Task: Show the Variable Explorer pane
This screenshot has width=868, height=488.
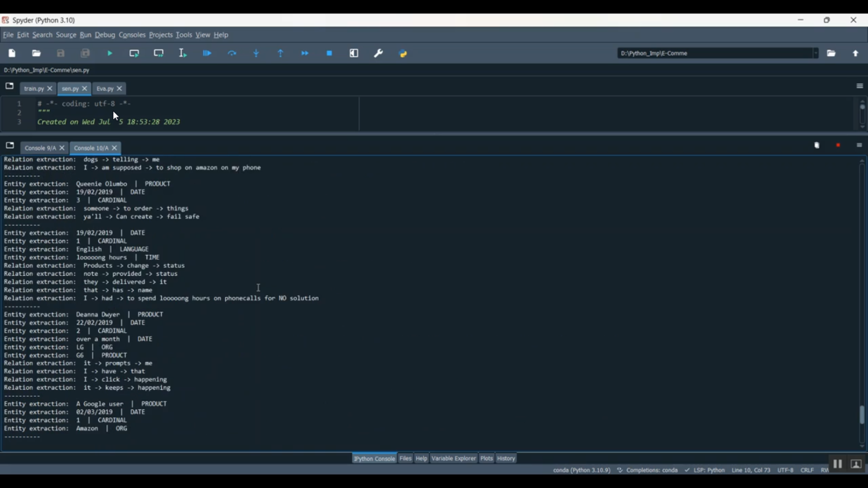Action: click(454, 459)
